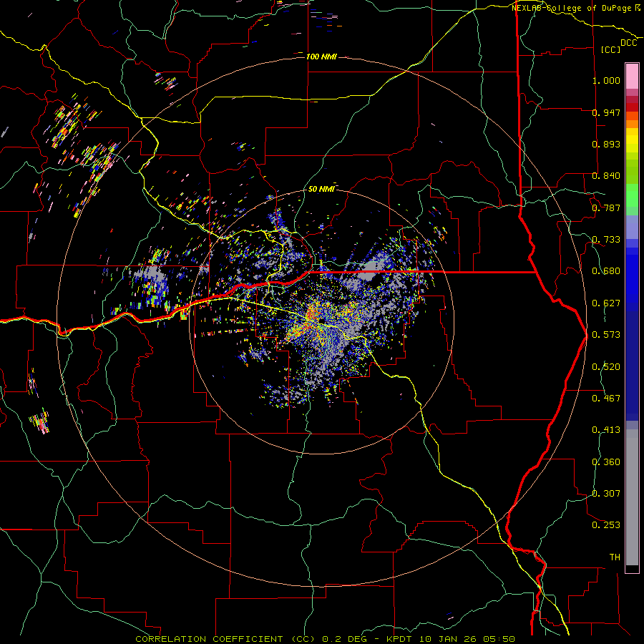Click the 0.520 legend value
The width and height of the screenshot is (644, 644).
[606, 367]
